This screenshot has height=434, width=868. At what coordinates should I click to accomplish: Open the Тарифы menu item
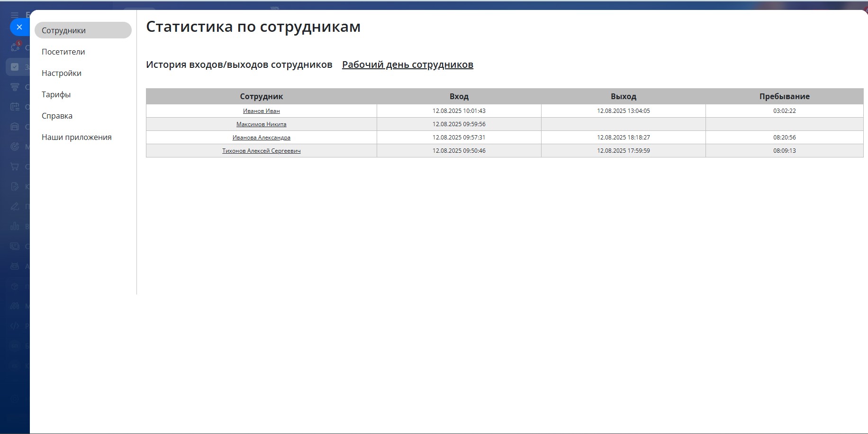click(x=56, y=94)
